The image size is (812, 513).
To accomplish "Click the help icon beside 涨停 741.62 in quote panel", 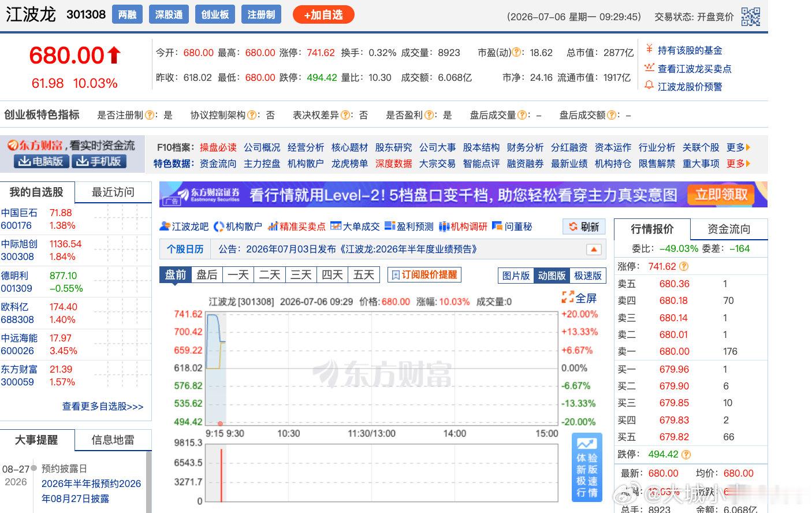I will click(684, 266).
